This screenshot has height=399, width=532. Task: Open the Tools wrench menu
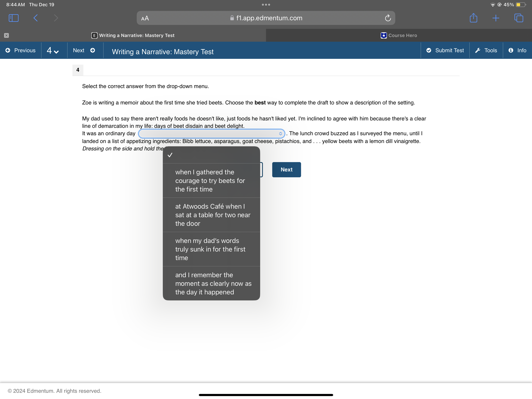[x=486, y=50]
